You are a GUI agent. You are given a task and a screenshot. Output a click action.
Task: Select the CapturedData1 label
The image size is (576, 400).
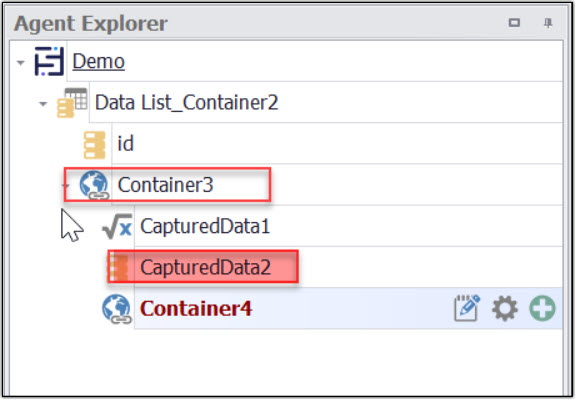pos(205,226)
